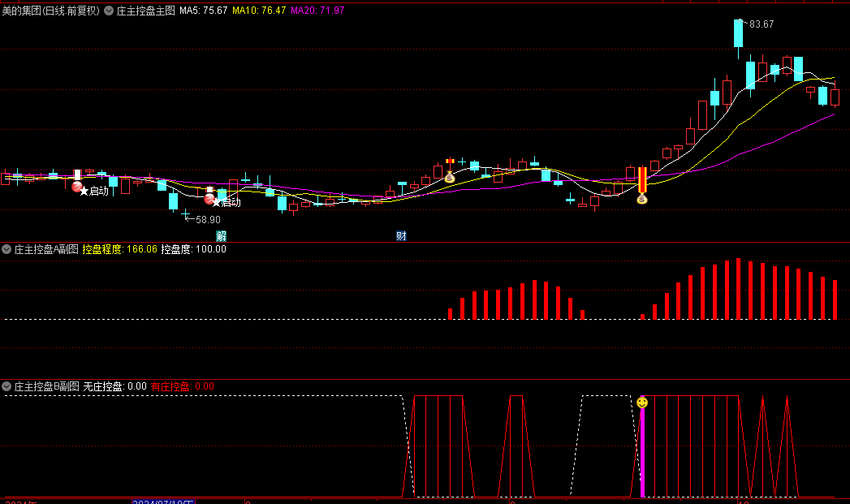The image size is (850, 504).
Task: Click the MA10: 76.47 readout
Action: point(259,11)
